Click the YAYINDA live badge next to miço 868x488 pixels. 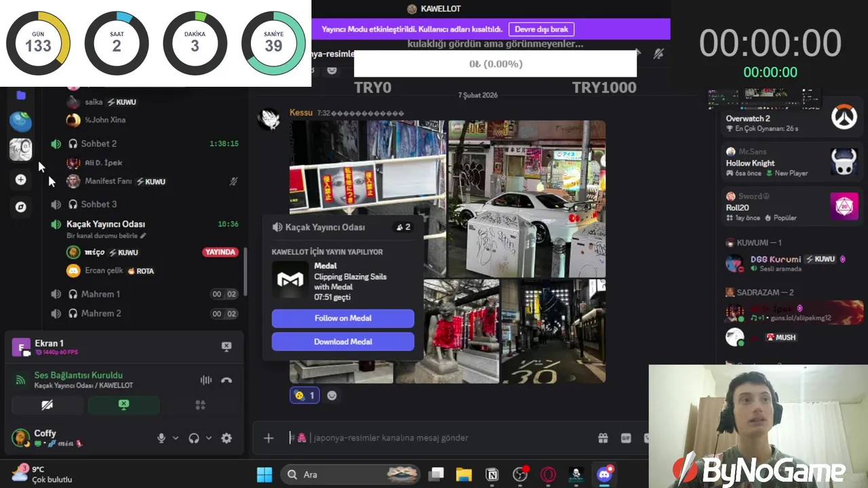click(x=220, y=252)
